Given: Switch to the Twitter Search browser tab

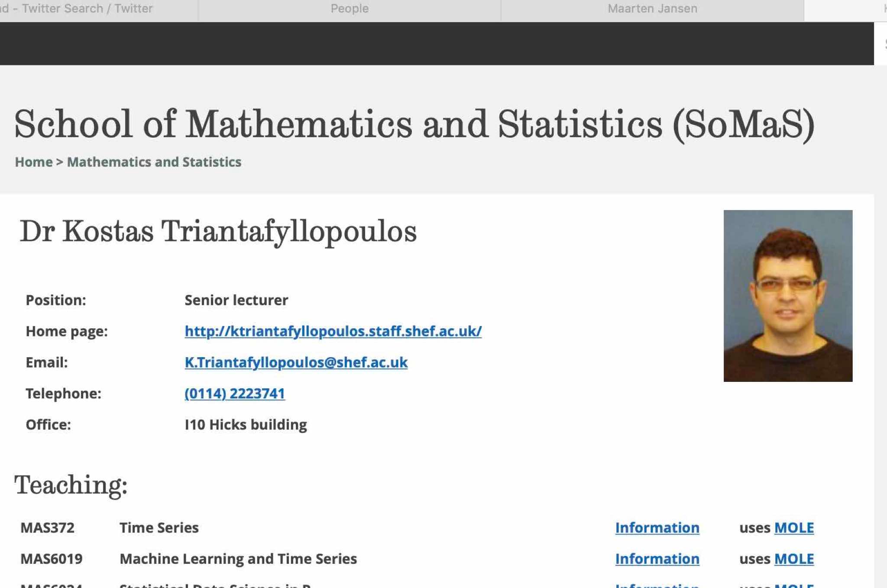Looking at the screenshot, I should pos(87,9).
